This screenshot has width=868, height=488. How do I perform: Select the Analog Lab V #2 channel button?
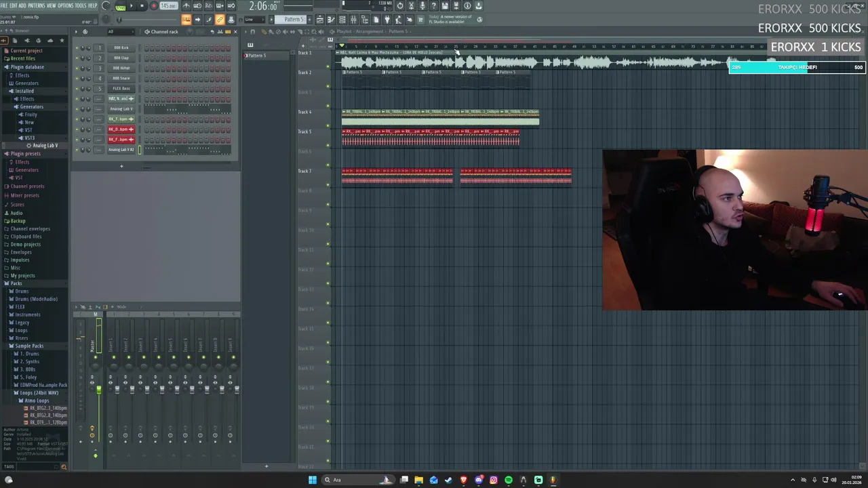click(x=121, y=149)
